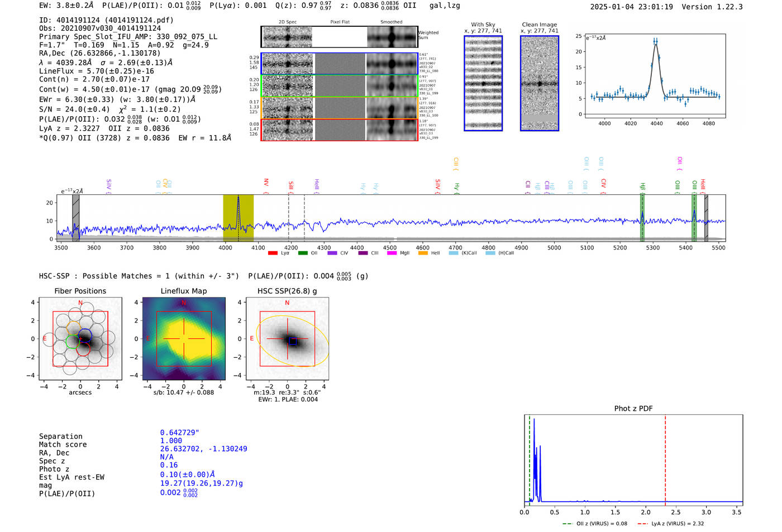Click the LyA z (VIRUS) = 2.32 legend
Screen dimensions: 782x532
(x=670, y=524)
